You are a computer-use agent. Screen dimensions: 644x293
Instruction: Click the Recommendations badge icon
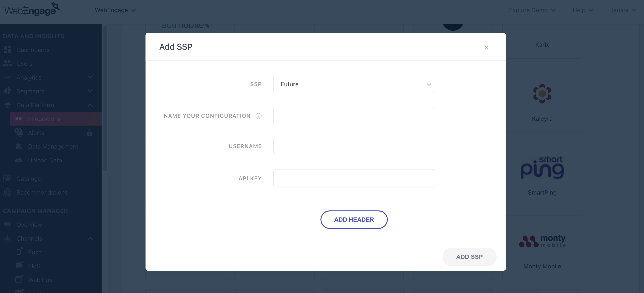tap(8, 192)
